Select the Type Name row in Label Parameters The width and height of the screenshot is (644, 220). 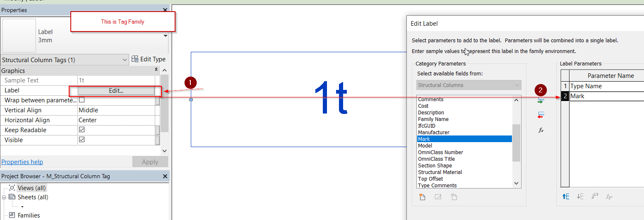coord(606,86)
